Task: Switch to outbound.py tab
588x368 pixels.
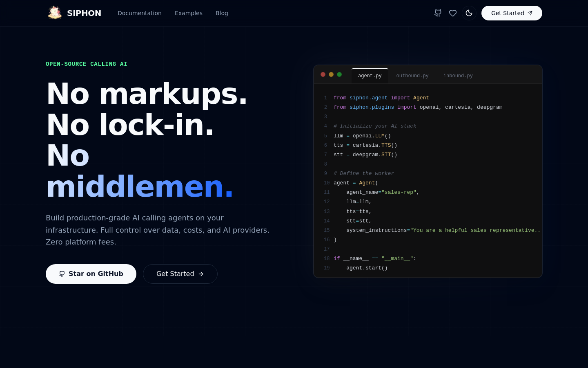Action: [x=412, y=76]
